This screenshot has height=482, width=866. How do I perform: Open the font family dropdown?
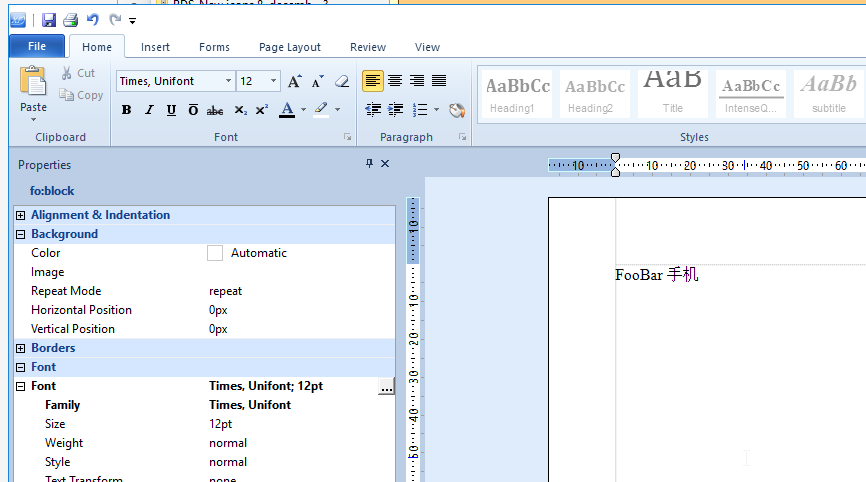point(228,81)
